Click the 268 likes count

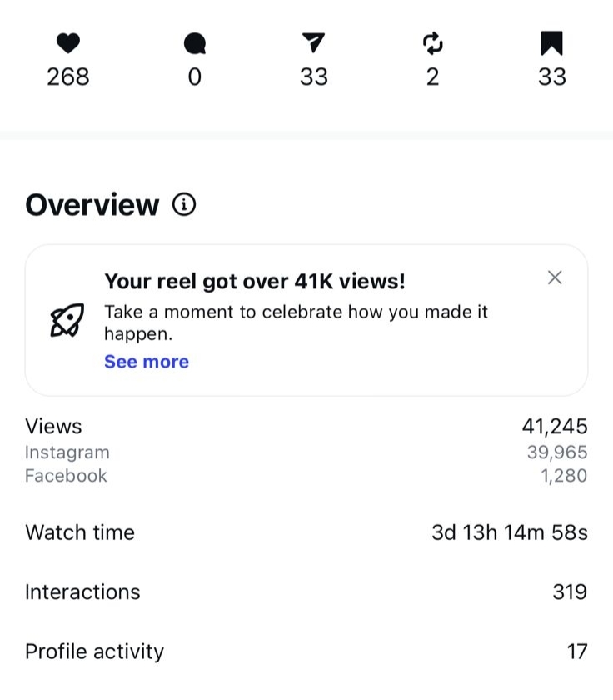tap(68, 77)
